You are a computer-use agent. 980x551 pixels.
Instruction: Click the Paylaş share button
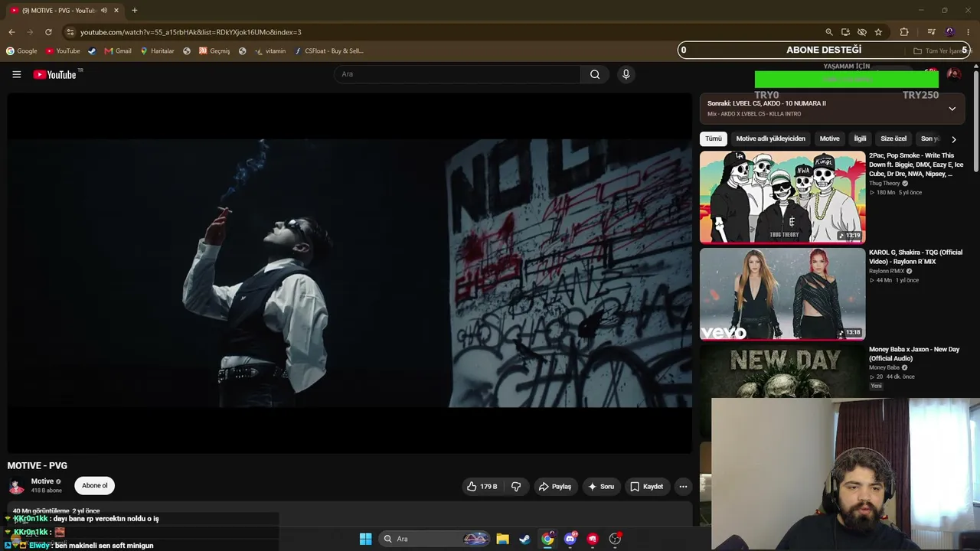coord(555,487)
